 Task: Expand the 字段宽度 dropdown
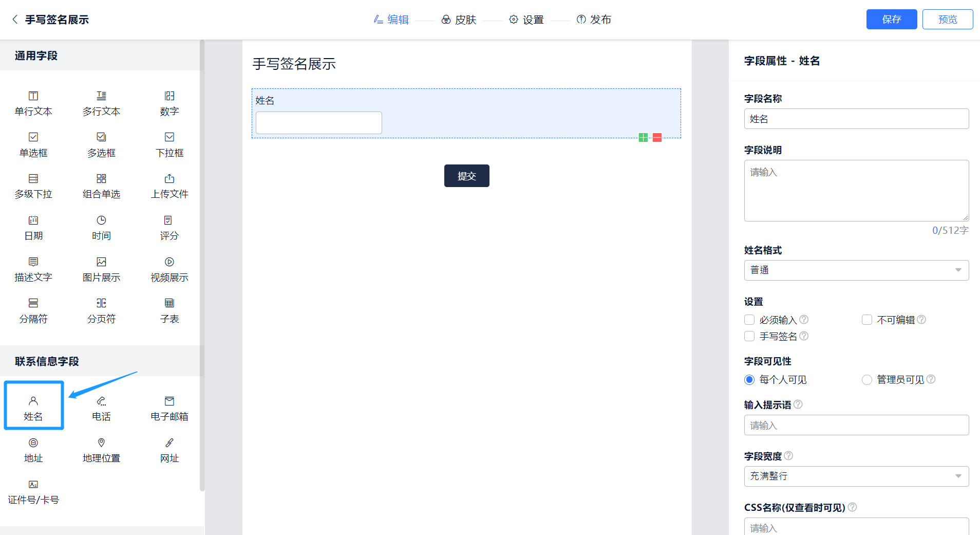pos(856,476)
